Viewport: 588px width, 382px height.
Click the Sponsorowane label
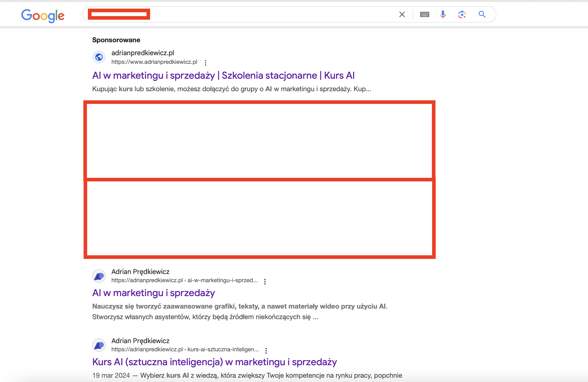click(x=116, y=40)
